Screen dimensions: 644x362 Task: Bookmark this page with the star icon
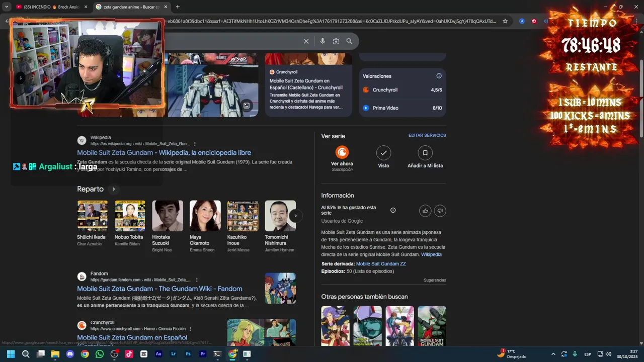coord(506,21)
